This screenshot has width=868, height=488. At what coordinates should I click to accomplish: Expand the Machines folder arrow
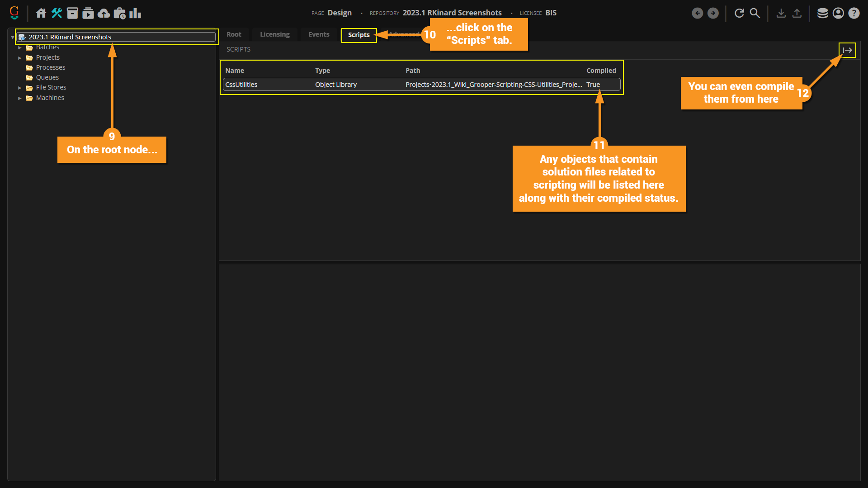[x=20, y=98]
